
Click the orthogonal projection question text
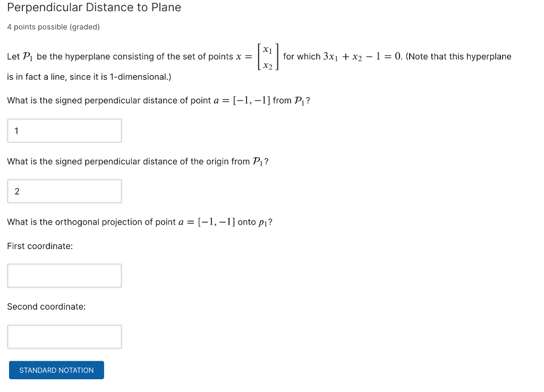coord(140,221)
